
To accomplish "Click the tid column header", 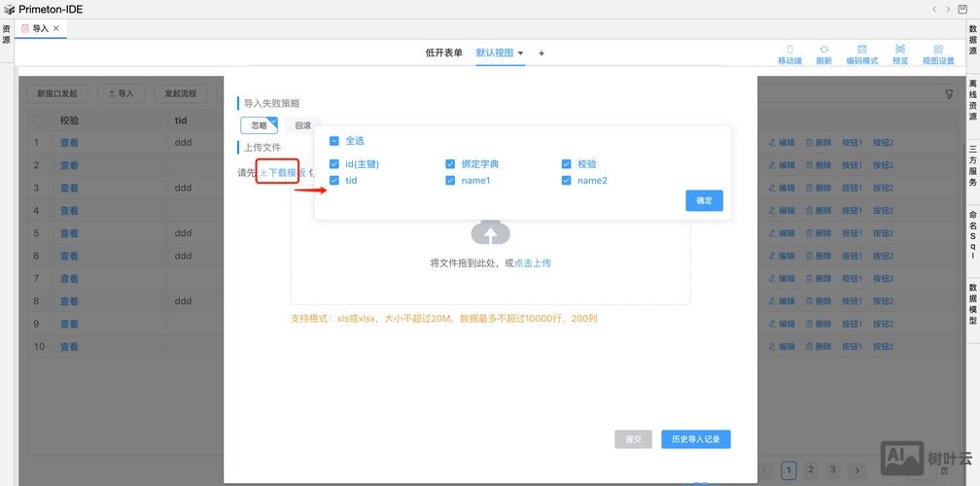I will (x=181, y=120).
